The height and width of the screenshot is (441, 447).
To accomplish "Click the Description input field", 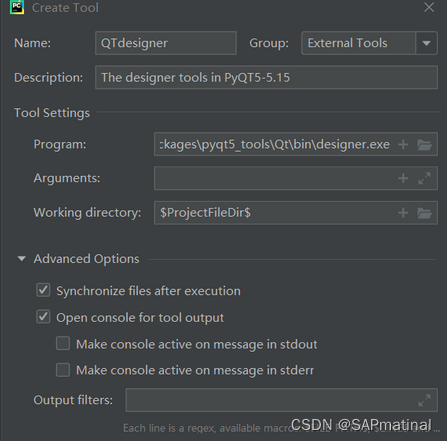I will coord(266,77).
